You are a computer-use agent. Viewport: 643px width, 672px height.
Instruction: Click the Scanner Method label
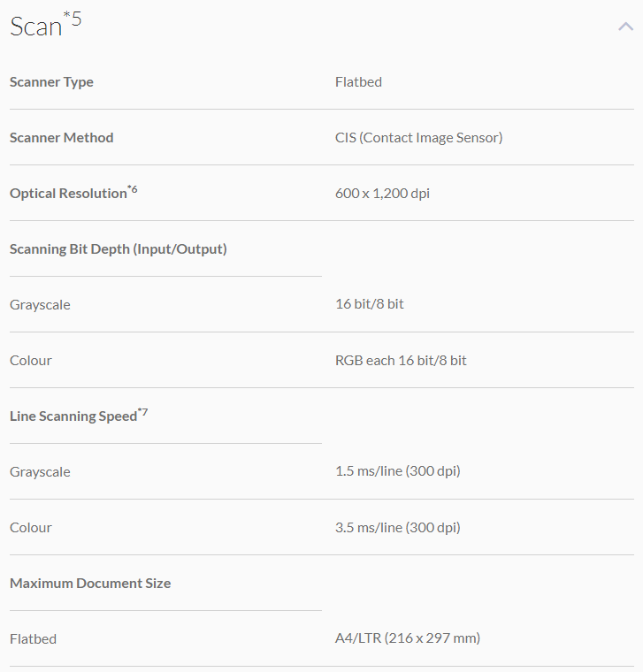[x=61, y=138]
